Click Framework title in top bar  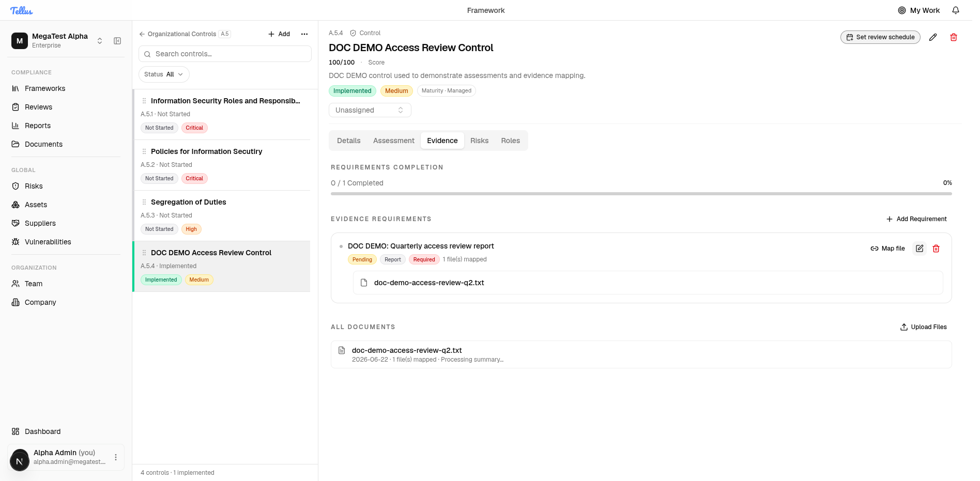tap(486, 10)
